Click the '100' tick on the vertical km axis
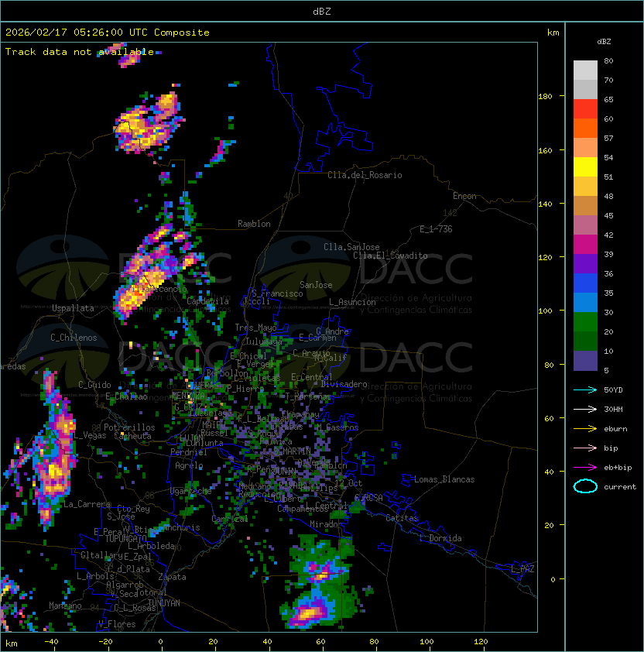Screen dimensions: 644x652 click(545, 311)
